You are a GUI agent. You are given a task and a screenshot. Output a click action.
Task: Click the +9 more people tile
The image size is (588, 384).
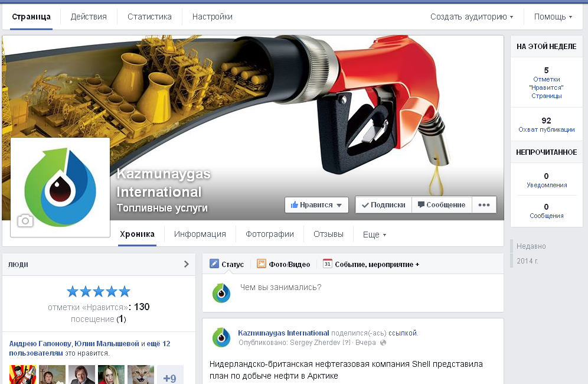(170, 375)
